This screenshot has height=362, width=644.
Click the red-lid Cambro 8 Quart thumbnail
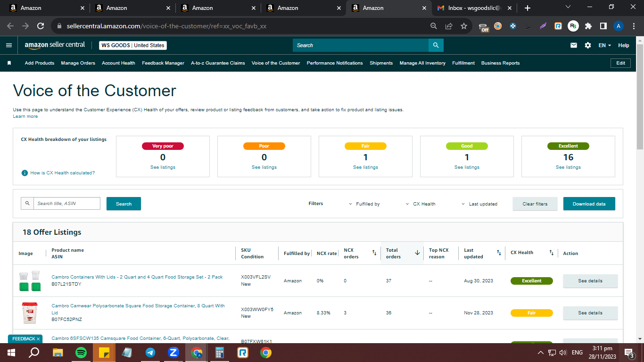click(29, 313)
